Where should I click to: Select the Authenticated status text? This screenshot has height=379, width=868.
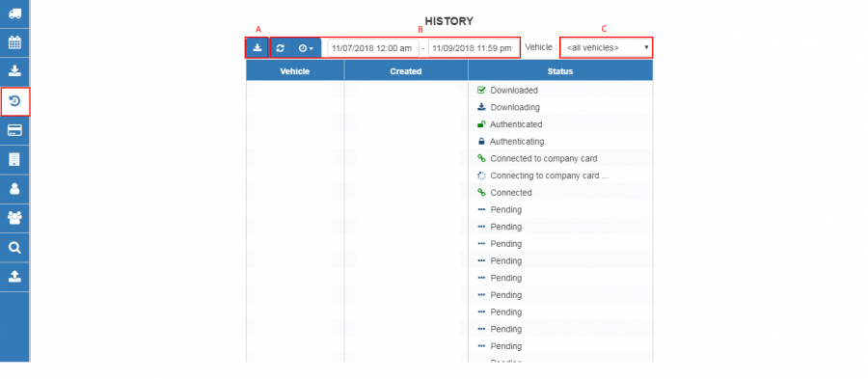516,124
